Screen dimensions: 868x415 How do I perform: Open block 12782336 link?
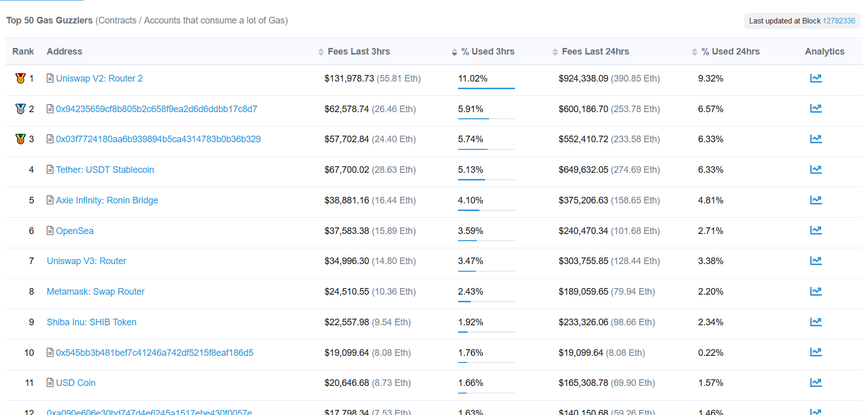[838, 21]
